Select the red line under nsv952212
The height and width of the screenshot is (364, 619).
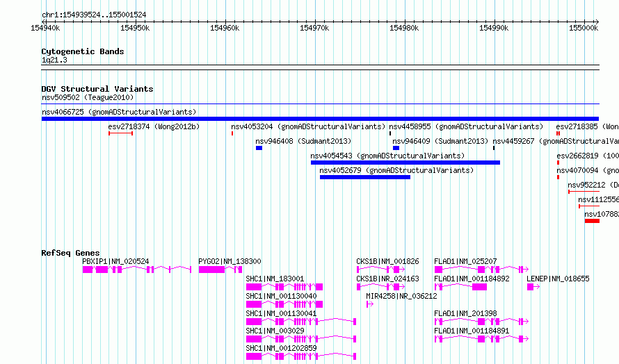pyautogui.click(x=584, y=192)
